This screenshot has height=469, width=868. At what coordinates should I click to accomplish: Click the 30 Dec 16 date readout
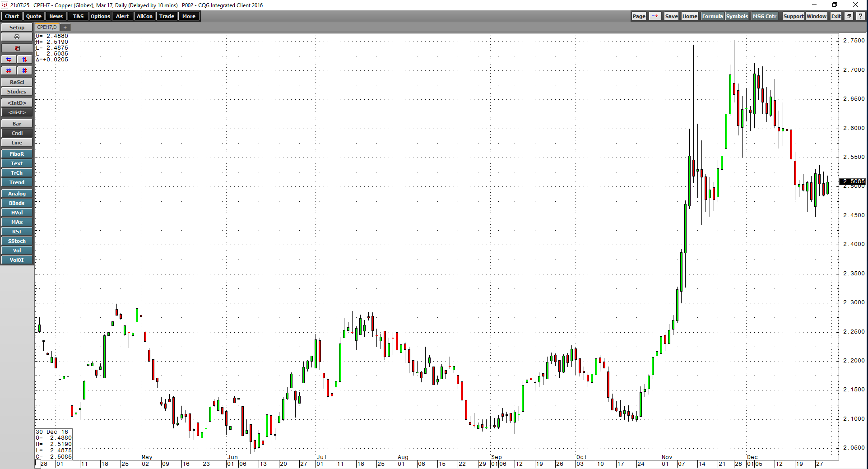pos(52,432)
